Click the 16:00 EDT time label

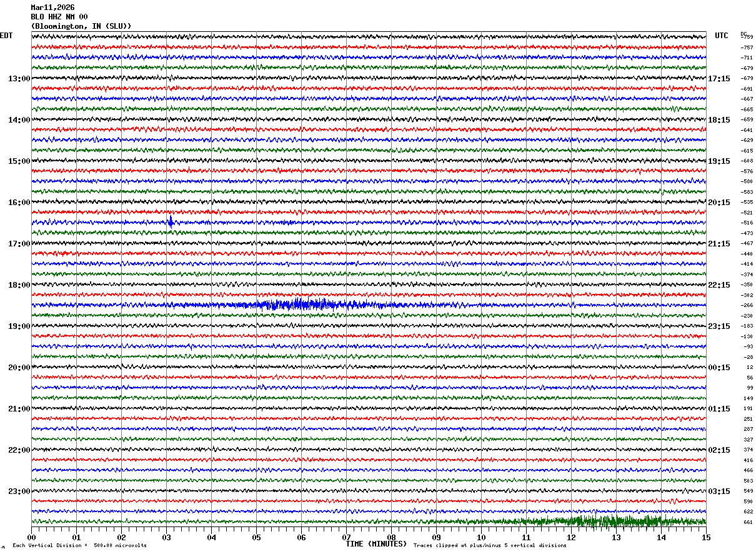[x=19, y=203]
